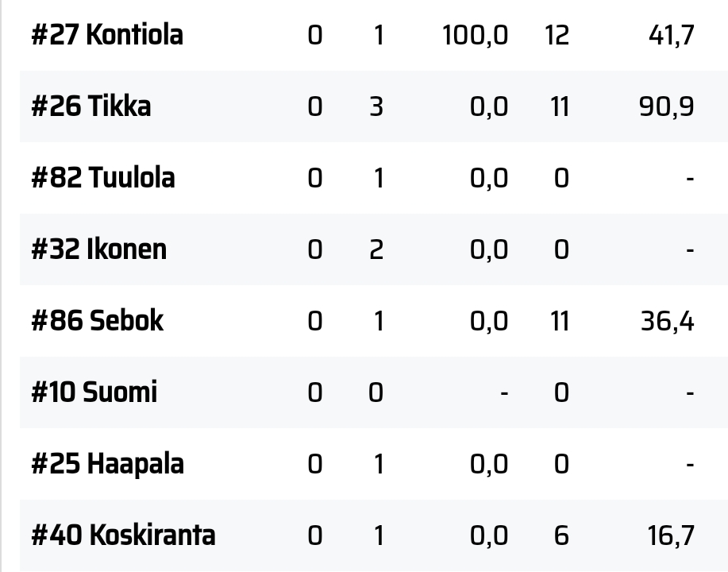Click the value 2 in Ikonen's row
The image size is (728, 572).
(376, 250)
